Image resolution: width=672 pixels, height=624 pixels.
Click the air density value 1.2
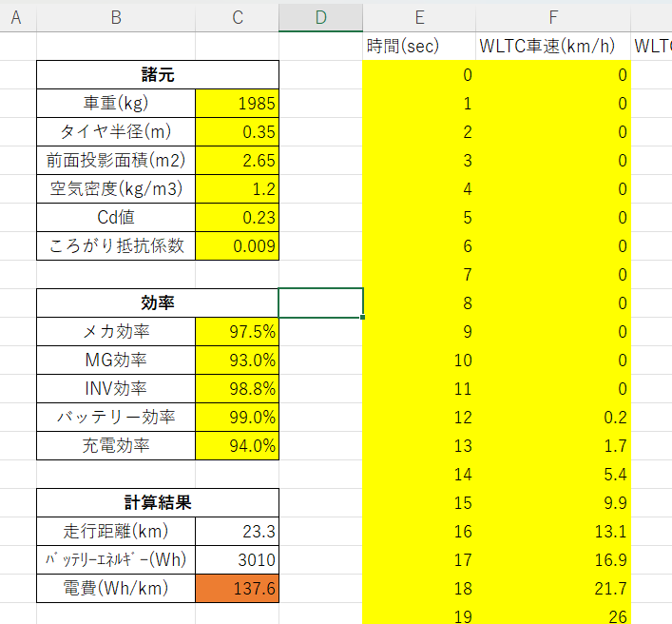237,188
